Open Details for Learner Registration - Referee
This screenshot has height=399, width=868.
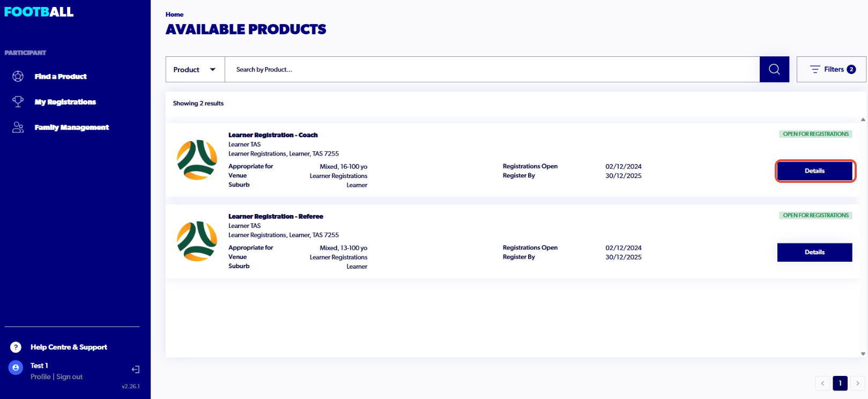pyautogui.click(x=815, y=253)
